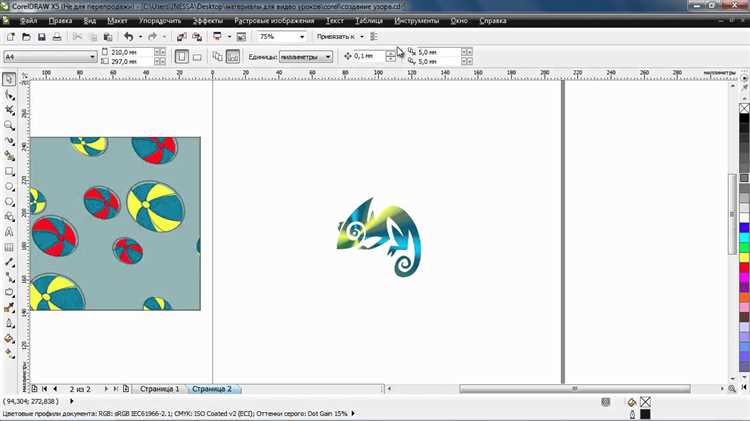Open the page size A4 dropdown
The image size is (750, 421).
click(x=92, y=56)
